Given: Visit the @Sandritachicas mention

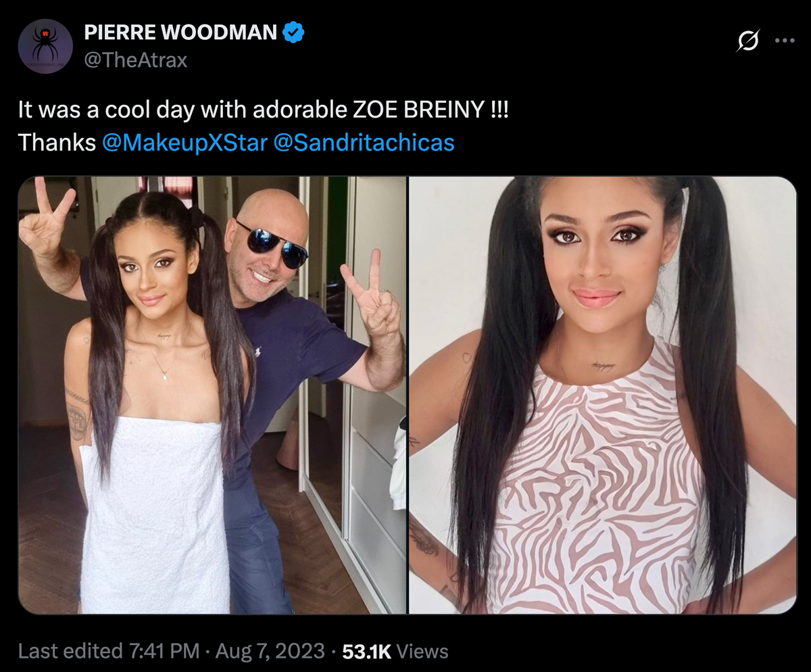Looking at the screenshot, I should (364, 143).
